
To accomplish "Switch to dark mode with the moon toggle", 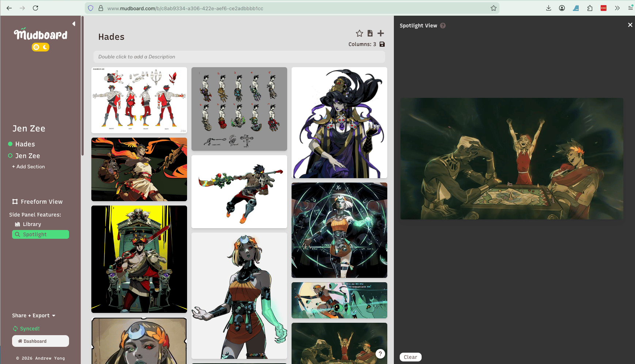I will (45, 47).
